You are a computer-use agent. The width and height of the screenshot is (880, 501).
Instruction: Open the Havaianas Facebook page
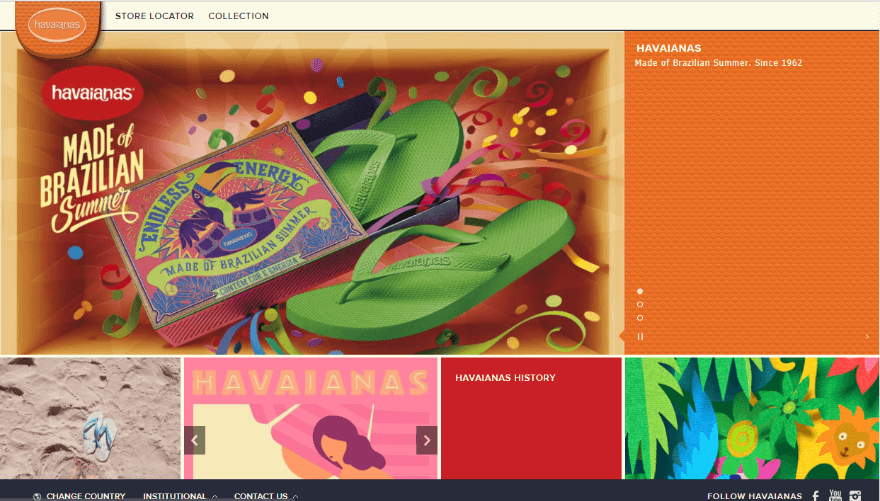pos(816,495)
